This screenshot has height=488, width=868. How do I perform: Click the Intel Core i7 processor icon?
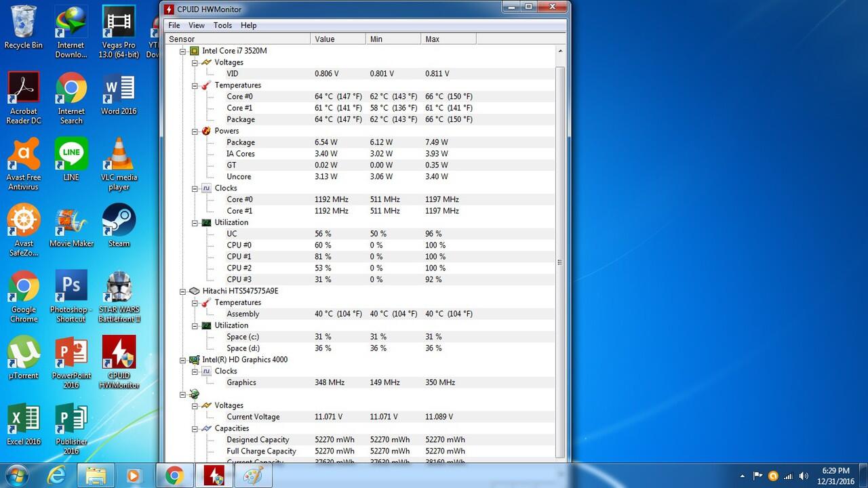pos(194,51)
